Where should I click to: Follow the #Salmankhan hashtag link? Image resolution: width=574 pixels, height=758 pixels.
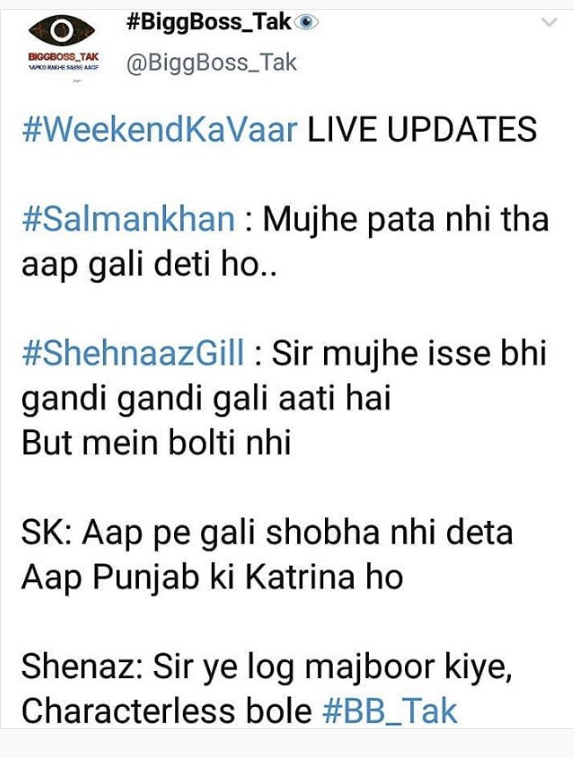tap(129, 219)
